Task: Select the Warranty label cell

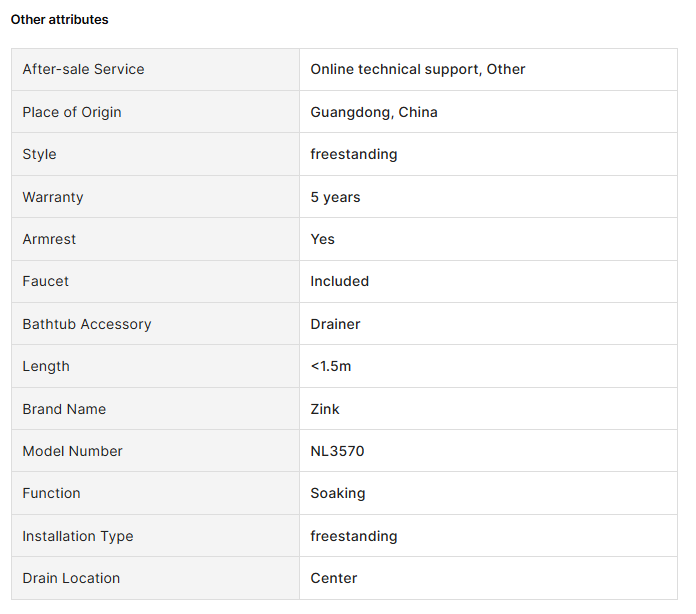Action: [x=155, y=197]
